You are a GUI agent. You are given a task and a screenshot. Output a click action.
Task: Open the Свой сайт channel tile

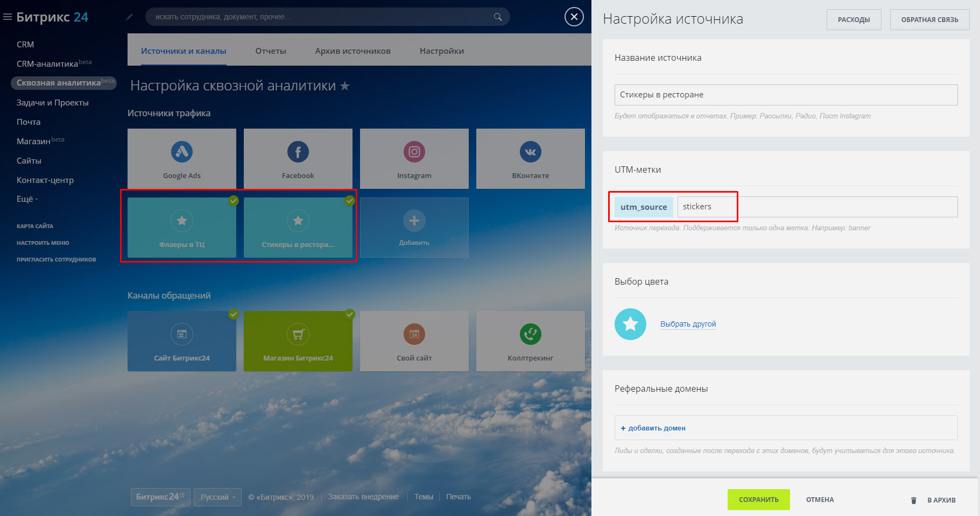pos(414,341)
